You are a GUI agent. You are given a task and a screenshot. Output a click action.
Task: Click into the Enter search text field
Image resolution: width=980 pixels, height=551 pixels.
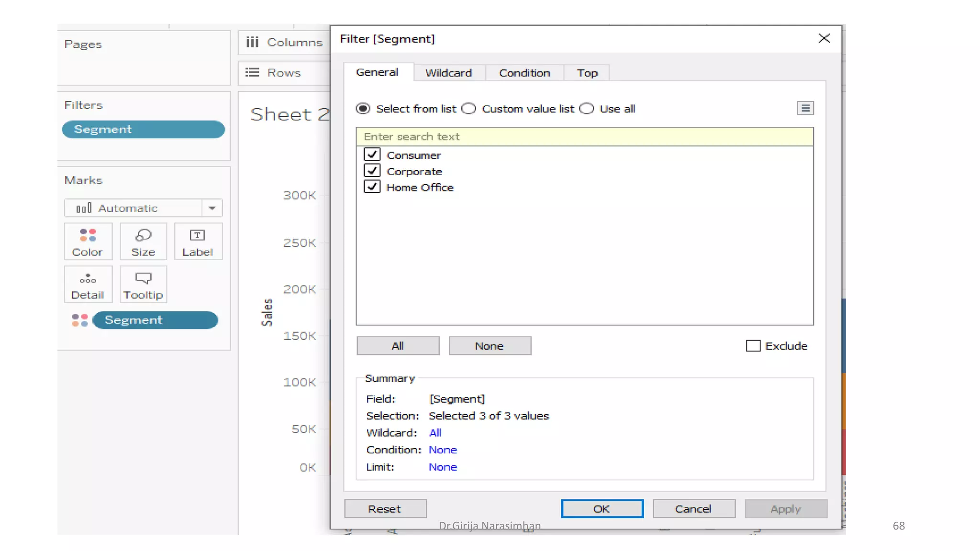pyautogui.click(x=584, y=137)
